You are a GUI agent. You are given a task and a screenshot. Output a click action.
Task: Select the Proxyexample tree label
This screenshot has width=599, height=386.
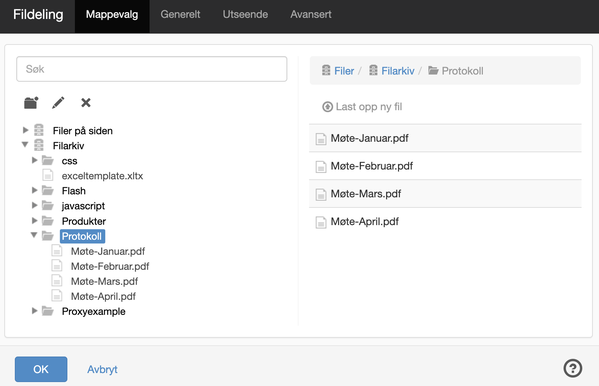point(94,311)
